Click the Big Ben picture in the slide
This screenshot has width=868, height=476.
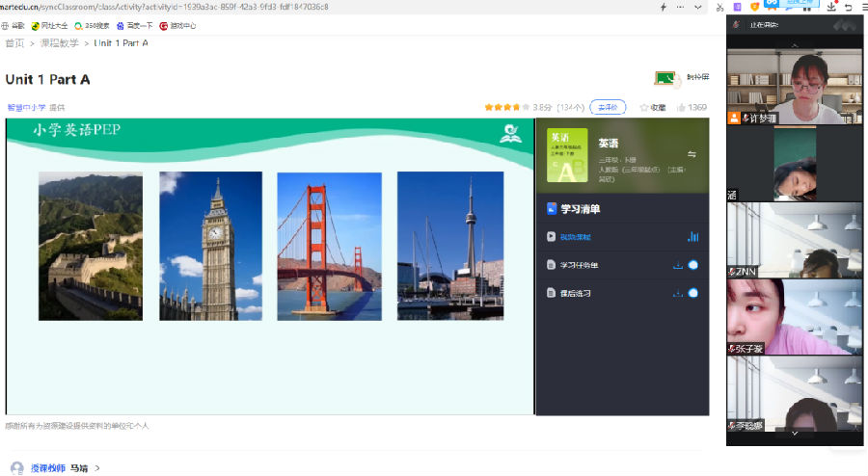point(210,246)
